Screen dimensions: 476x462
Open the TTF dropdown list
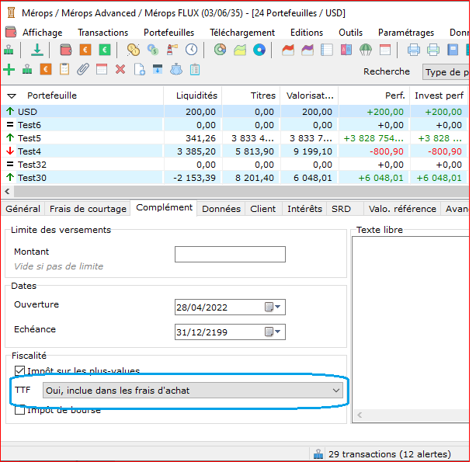[193, 391]
